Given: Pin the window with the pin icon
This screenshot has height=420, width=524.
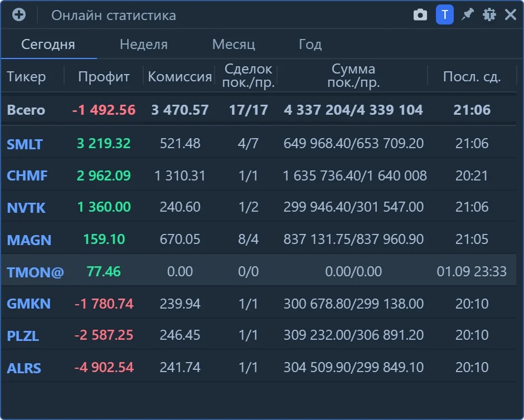Looking at the screenshot, I should [x=467, y=14].
